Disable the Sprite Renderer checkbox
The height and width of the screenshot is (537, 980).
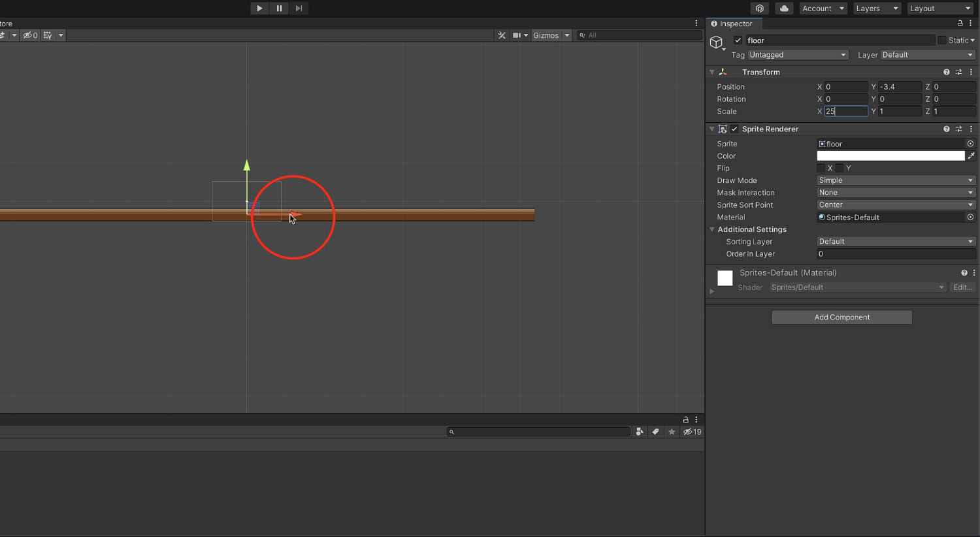tap(735, 129)
